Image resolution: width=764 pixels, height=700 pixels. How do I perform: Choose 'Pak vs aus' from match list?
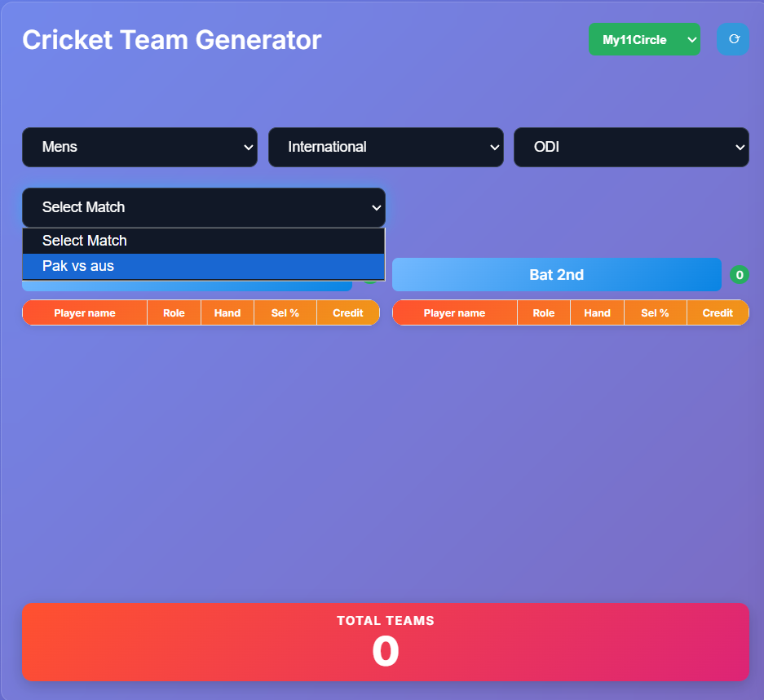tap(204, 266)
